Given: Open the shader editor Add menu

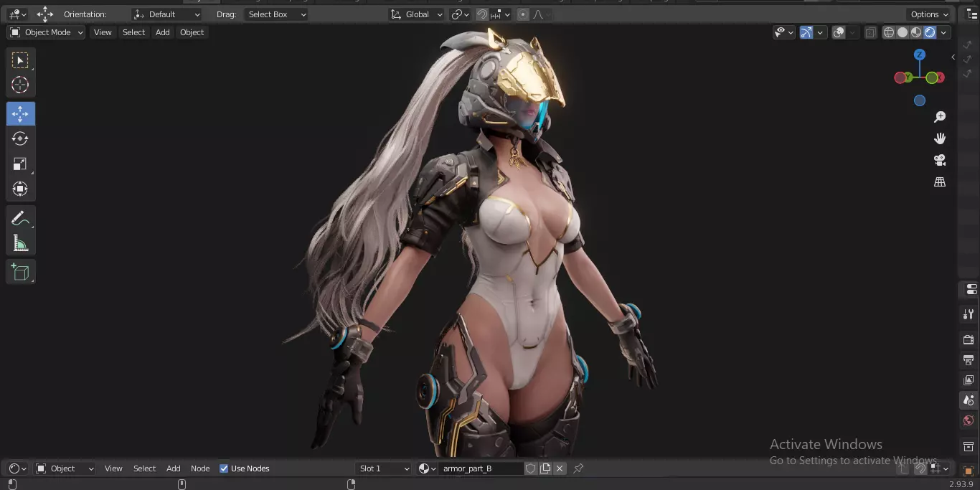Looking at the screenshot, I should click(x=174, y=468).
